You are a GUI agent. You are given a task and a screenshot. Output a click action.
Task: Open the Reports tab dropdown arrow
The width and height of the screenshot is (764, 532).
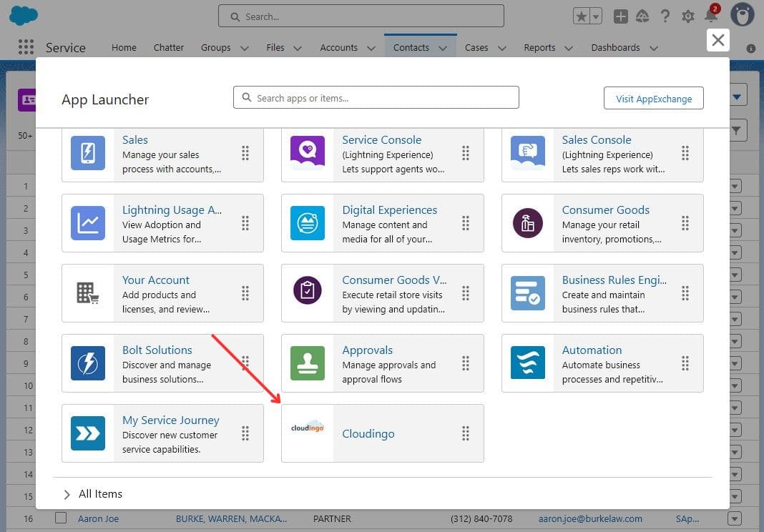[x=568, y=47]
